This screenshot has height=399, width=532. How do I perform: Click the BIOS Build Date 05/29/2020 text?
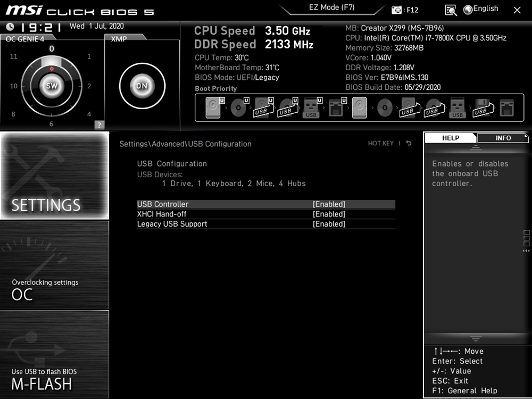[x=393, y=87]
